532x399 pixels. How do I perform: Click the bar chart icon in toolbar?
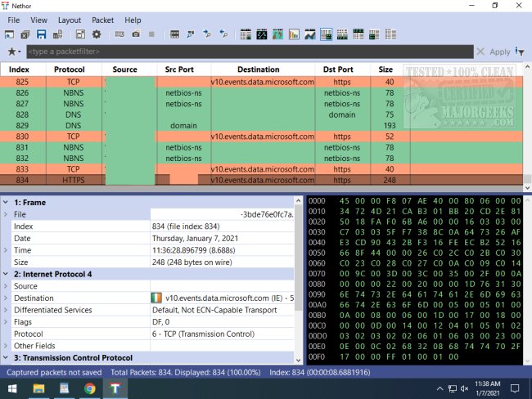pos(294,34)
